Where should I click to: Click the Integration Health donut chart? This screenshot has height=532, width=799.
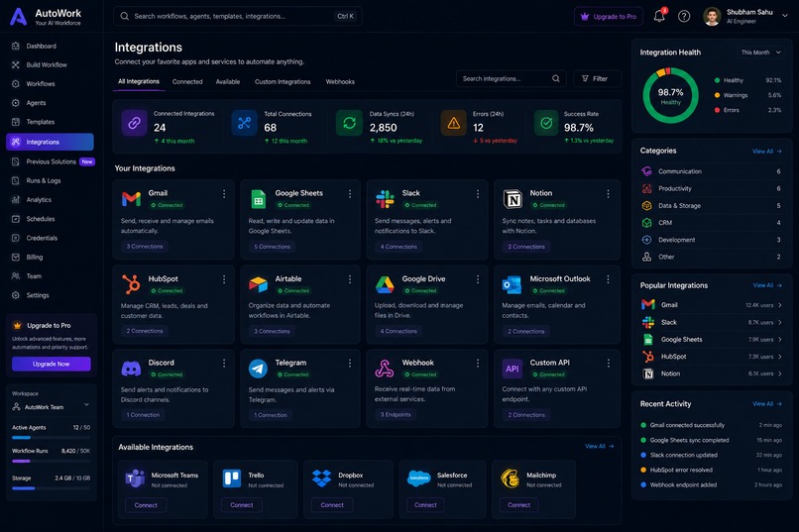point(670,95)
